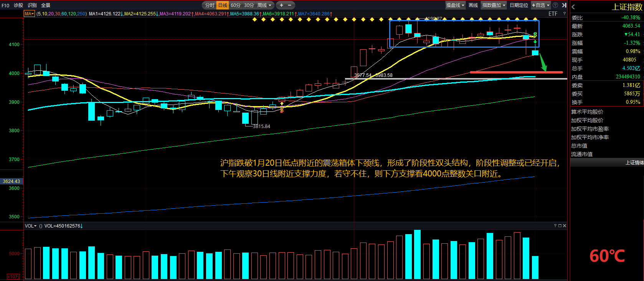
Task: Open the 周线 period dropdown
Action: point(264,5)
